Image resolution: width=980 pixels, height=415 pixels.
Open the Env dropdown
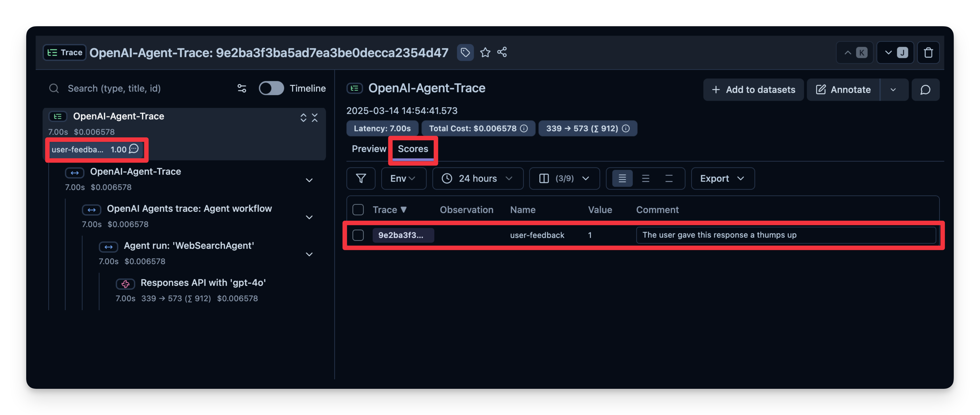(403, 178)
